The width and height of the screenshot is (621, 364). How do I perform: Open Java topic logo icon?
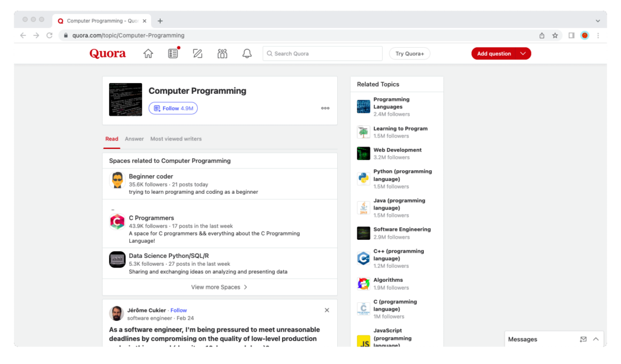364,207
